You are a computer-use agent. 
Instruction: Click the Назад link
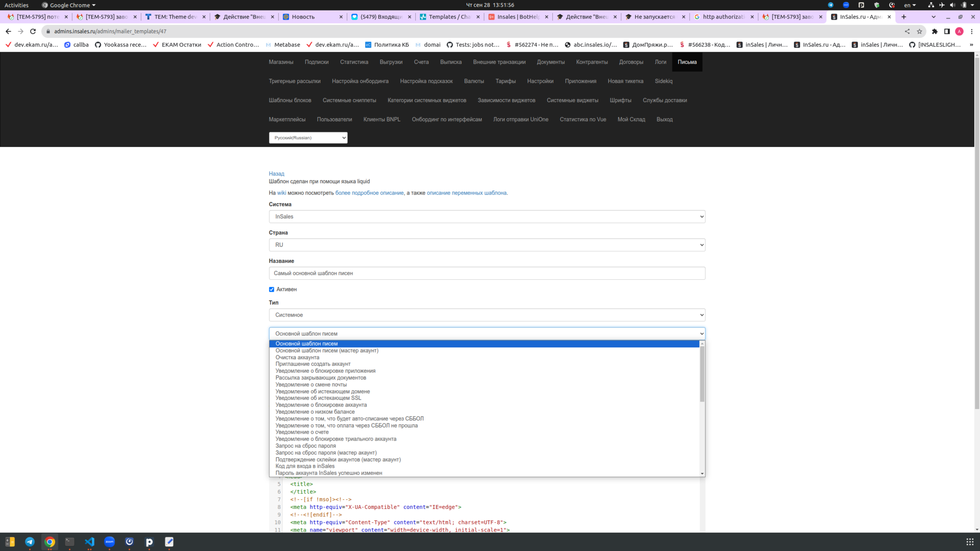[276, 174]
